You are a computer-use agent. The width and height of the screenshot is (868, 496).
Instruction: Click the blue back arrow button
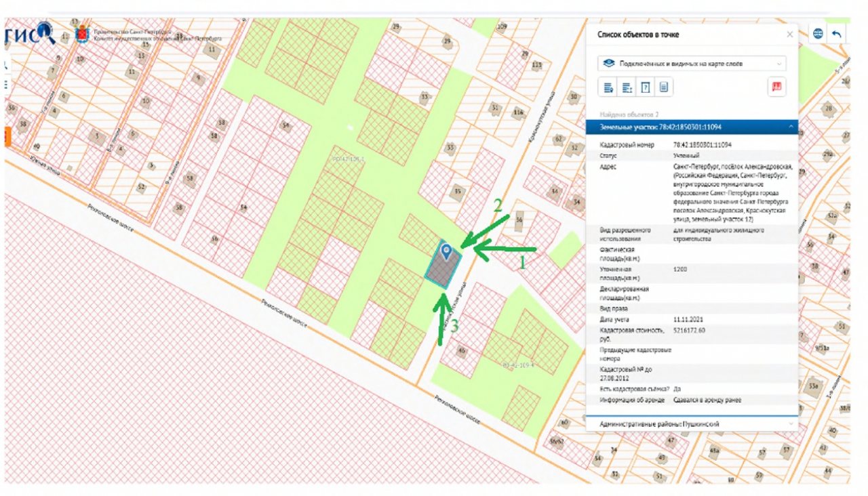pos(837,34)
